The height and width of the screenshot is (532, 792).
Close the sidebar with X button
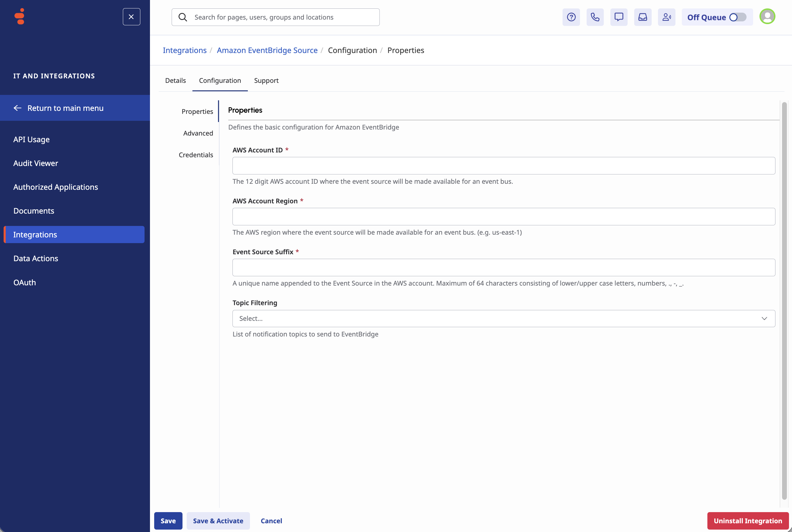(x=131, y=17)
